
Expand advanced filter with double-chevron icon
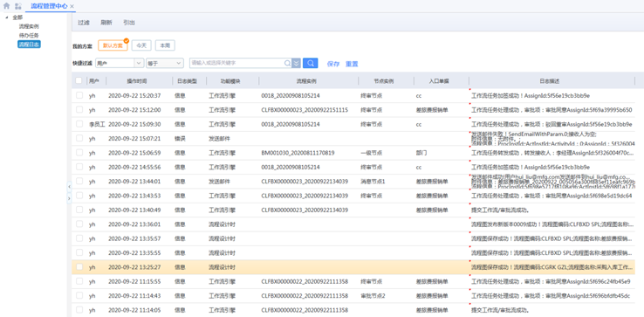(296, 64)
